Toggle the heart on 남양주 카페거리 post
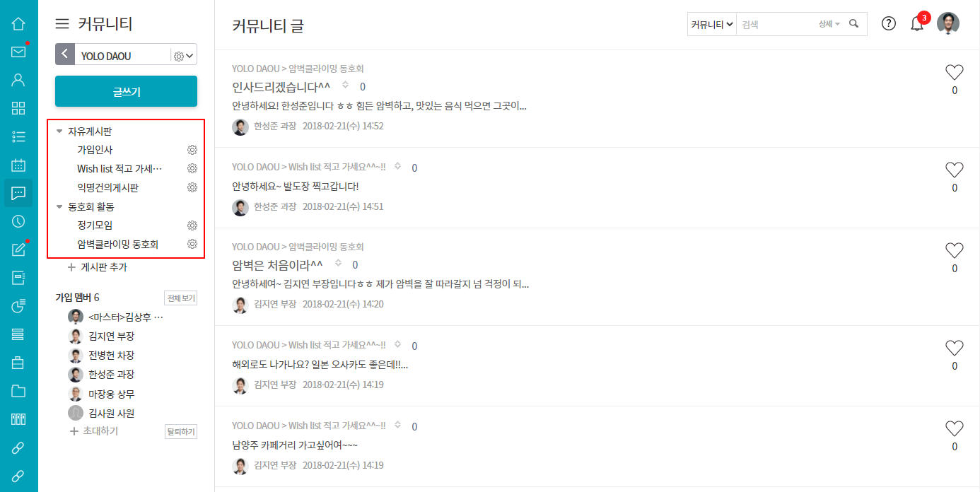 (955, 428)
